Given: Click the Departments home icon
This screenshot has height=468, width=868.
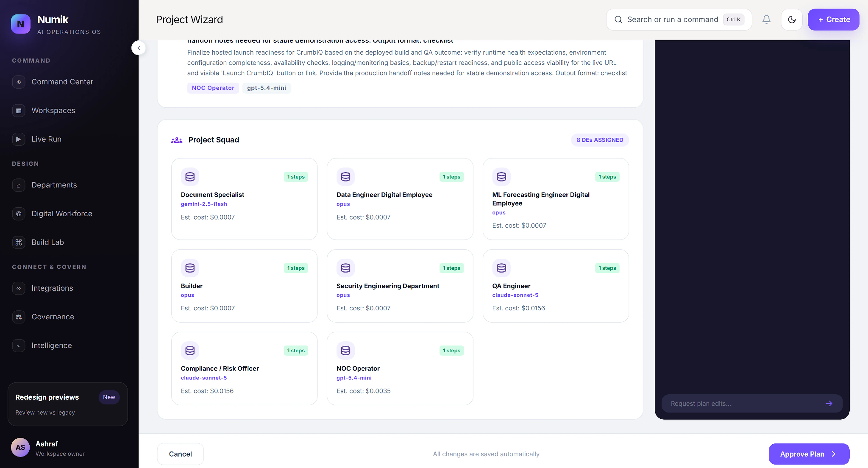Looking at the screenshot, I should tap(19, 185).
